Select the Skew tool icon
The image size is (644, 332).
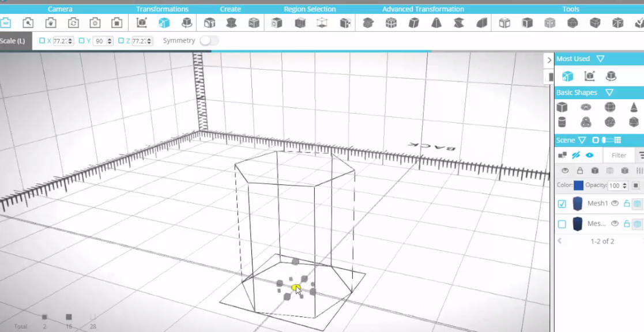pos(413,23)
